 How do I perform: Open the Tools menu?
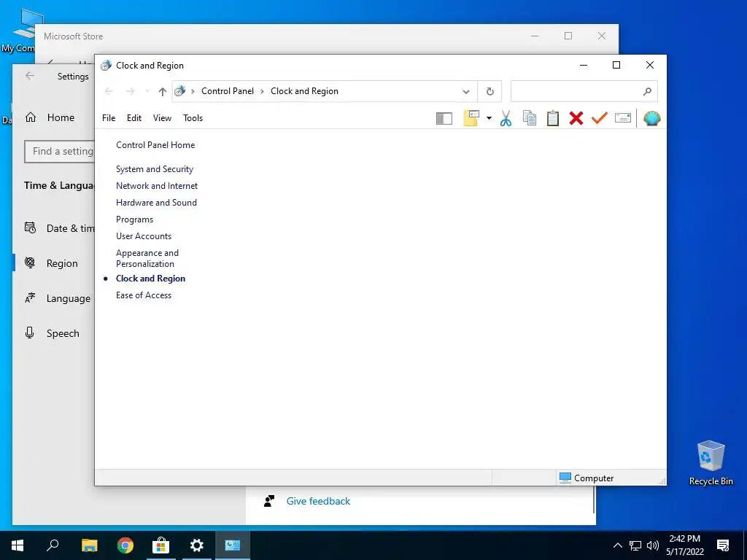(193, 118)
